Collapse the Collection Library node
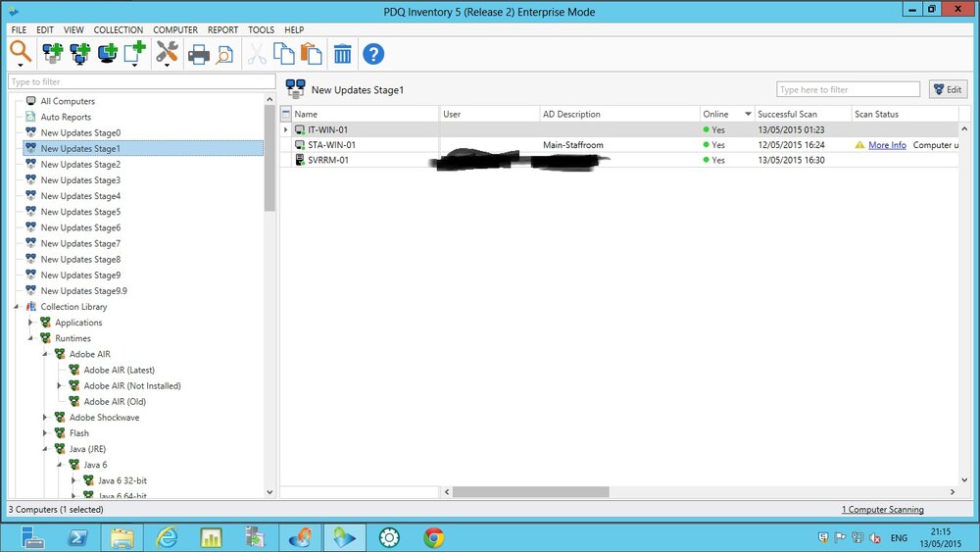The height and width of the screenshot is (552, 980). (17, 307)
